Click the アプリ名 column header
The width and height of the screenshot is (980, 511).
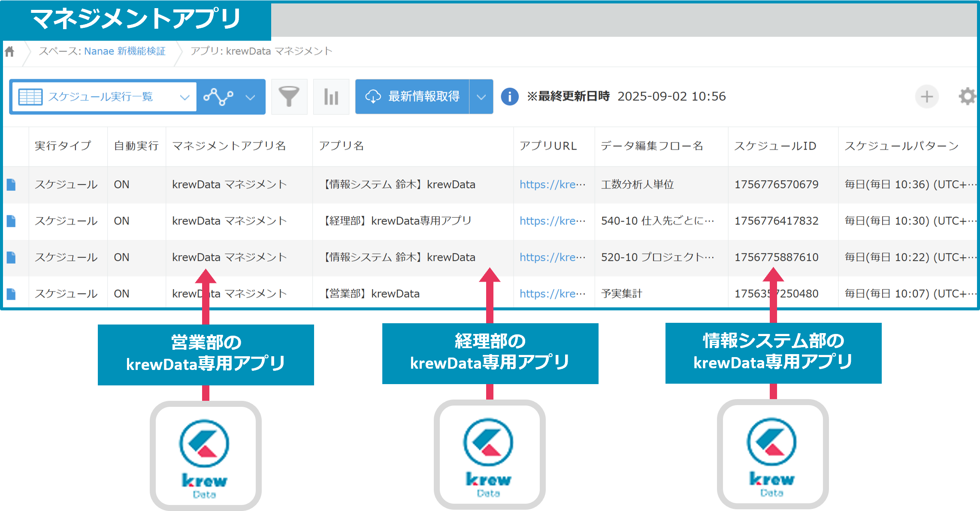tap(341, 146)
